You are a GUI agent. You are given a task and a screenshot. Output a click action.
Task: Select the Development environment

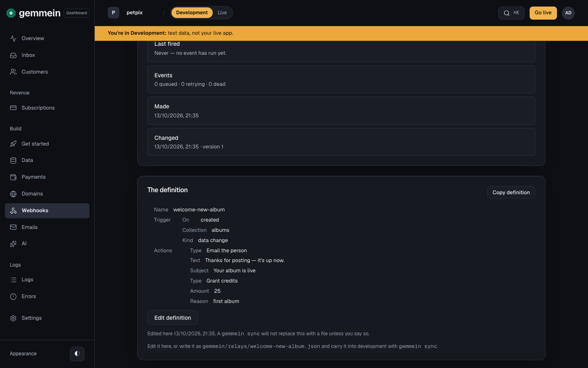(x=192, y=13)
